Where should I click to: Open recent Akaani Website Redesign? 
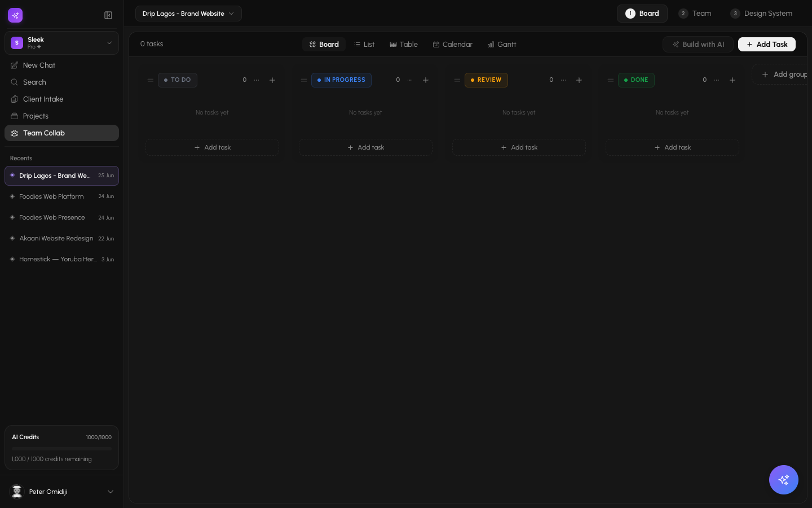(62, 238)
